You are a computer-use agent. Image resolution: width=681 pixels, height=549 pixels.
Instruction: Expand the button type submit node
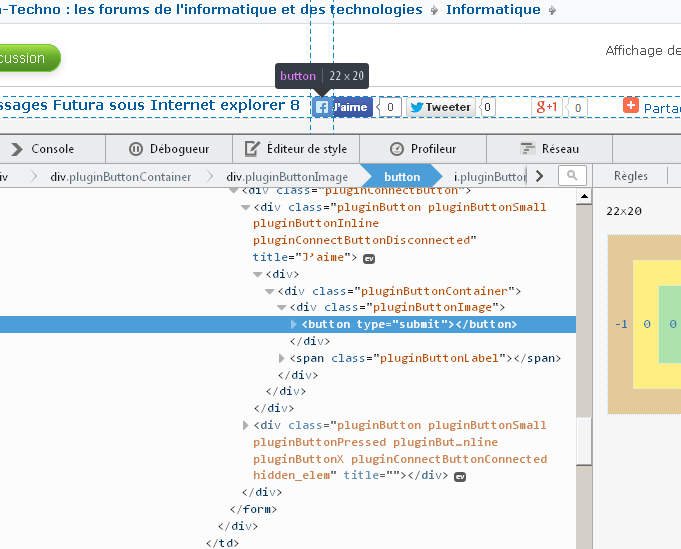tap(294, 324)
